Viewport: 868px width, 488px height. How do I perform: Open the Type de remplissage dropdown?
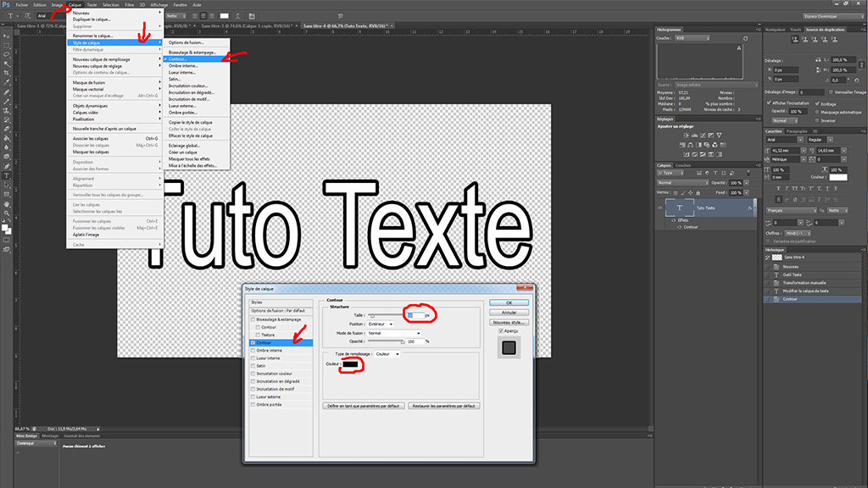[x=387, y=354]
